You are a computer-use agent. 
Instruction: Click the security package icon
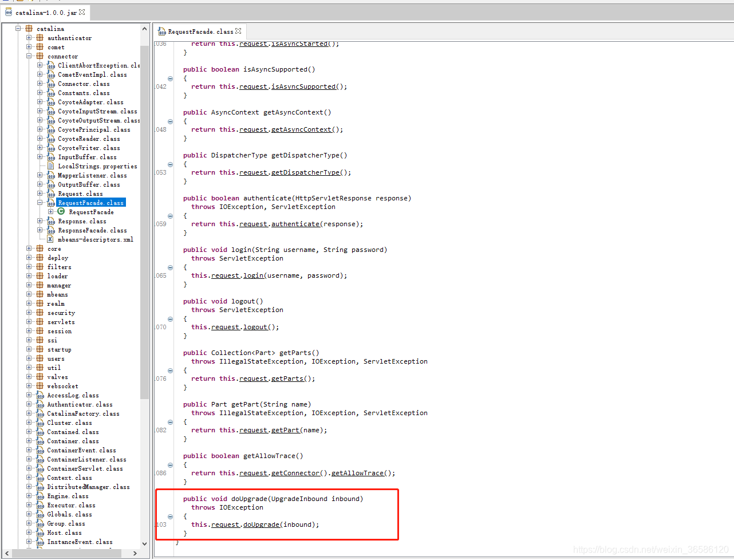(40, 313)
